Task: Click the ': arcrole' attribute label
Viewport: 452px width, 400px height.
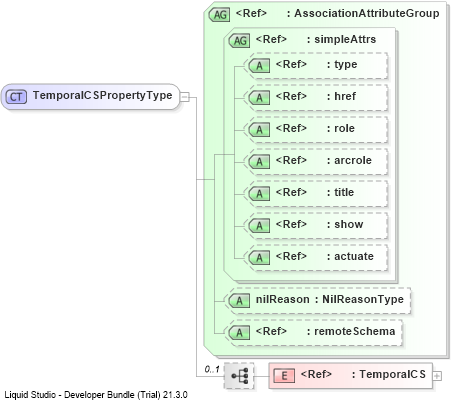Action: 349,160
